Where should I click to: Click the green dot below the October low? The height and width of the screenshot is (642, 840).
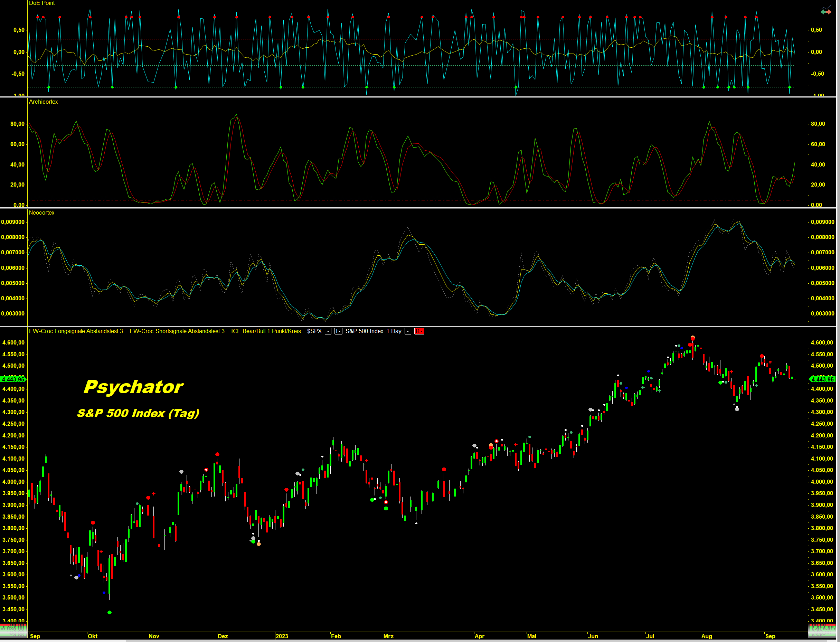[110, 613]
